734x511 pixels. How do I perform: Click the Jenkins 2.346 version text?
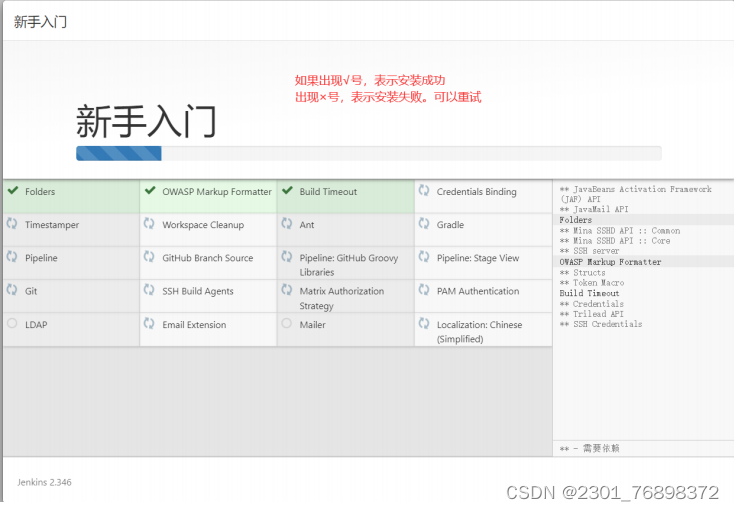pyautogui.click(x=44, y=482)
